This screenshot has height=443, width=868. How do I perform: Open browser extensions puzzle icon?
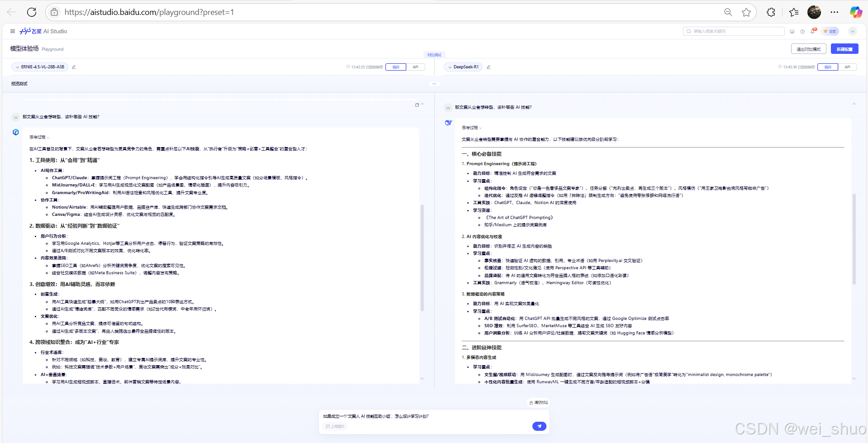pyautogui.click(x=771, y=12)
